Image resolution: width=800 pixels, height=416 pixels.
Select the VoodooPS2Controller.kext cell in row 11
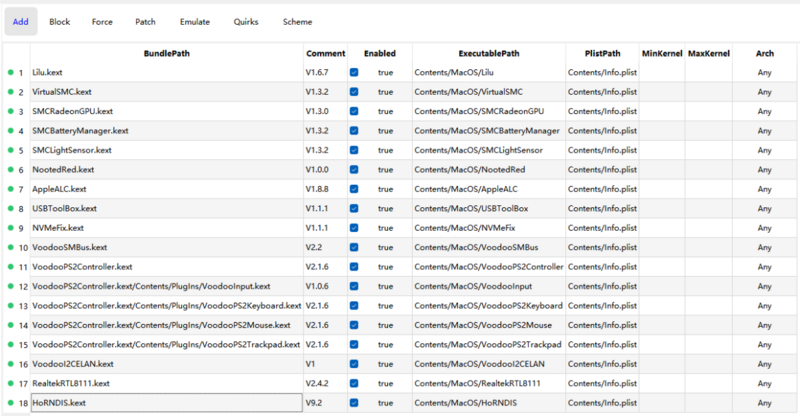click(x=167, y=267)
